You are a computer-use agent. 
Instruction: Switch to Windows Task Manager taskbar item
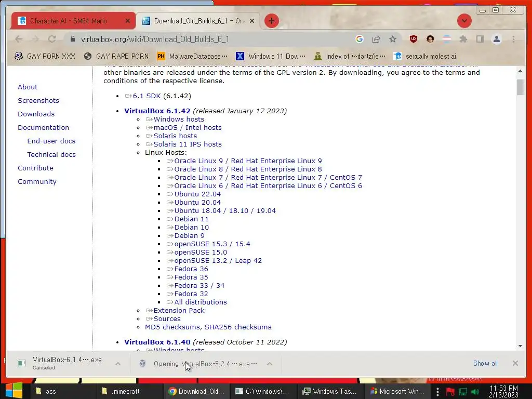point(330,391)
